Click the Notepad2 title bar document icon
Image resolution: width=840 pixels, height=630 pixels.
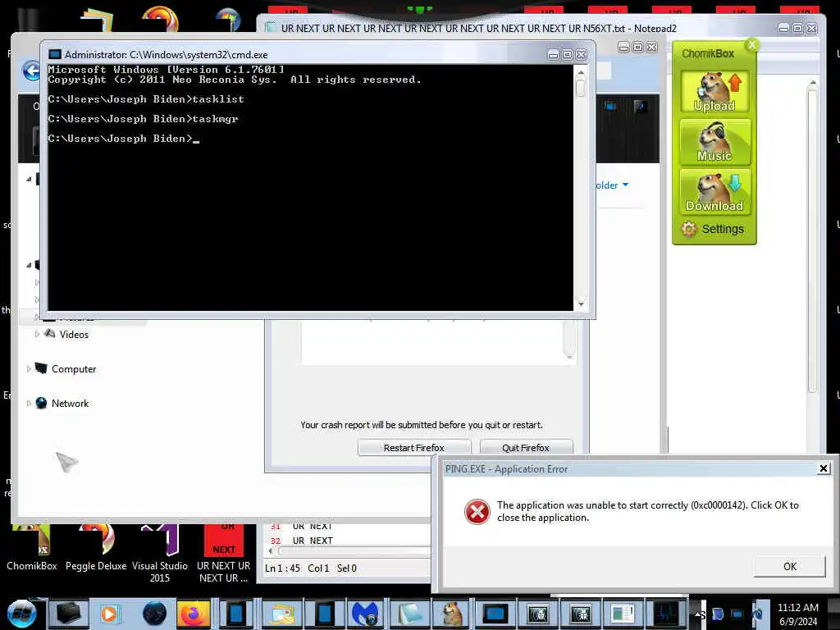pos(271,27)
